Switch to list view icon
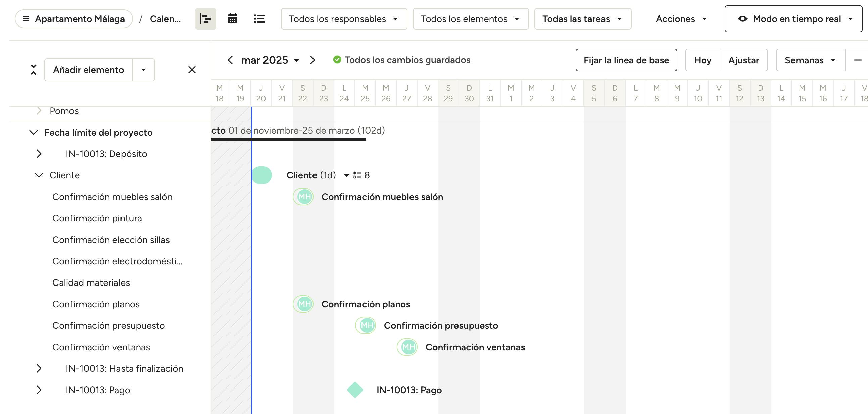868x414 pixels. [259, 19]
